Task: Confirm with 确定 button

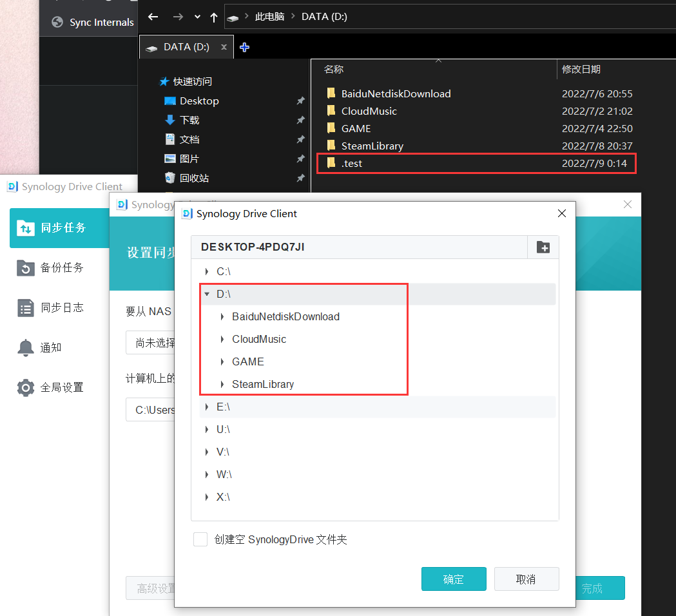Action: click(x=454, y=579)
